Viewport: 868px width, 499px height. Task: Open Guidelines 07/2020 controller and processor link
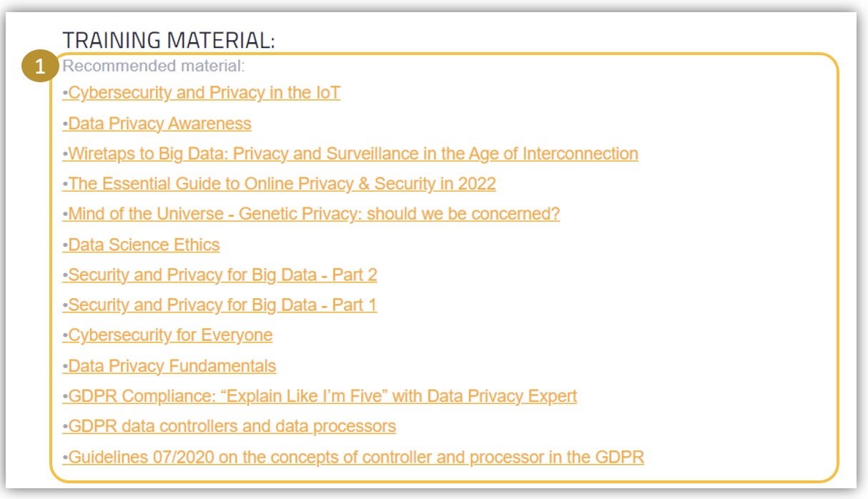356,457
